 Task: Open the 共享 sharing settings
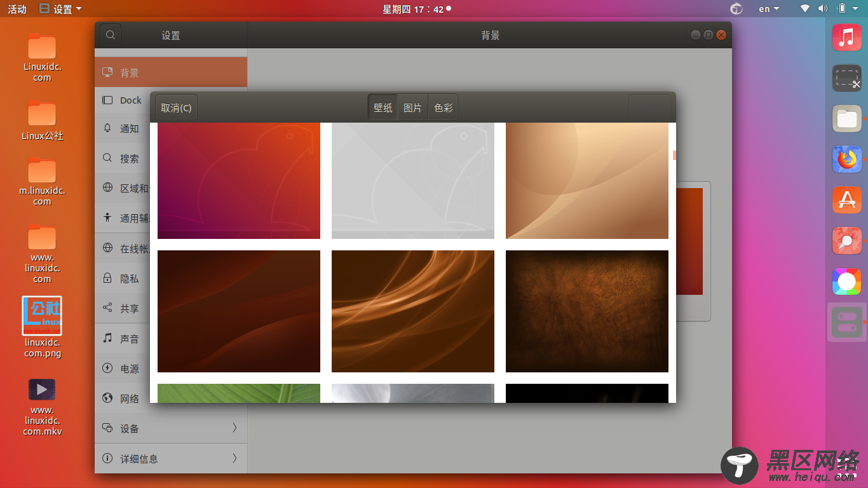coord(122,308)
